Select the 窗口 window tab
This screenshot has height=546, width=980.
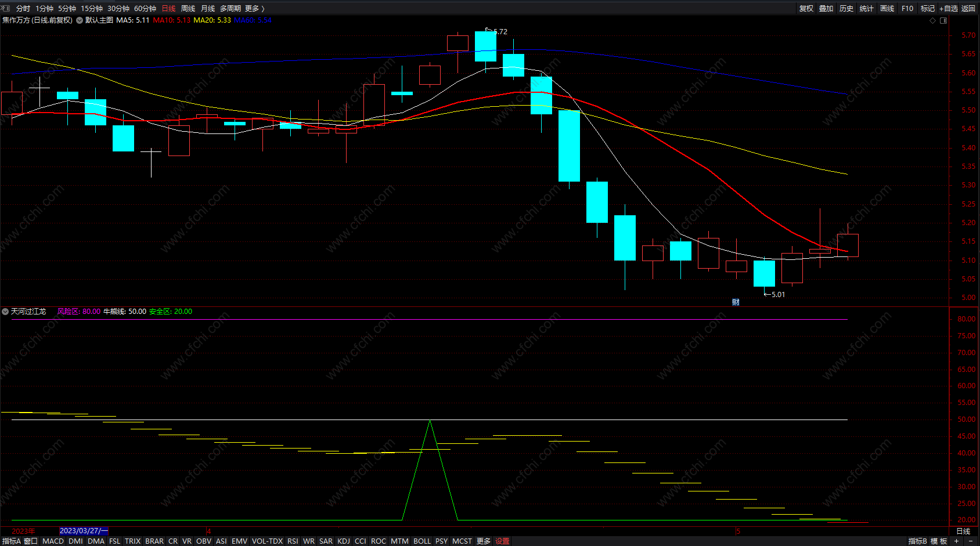(x=31, y=541)
